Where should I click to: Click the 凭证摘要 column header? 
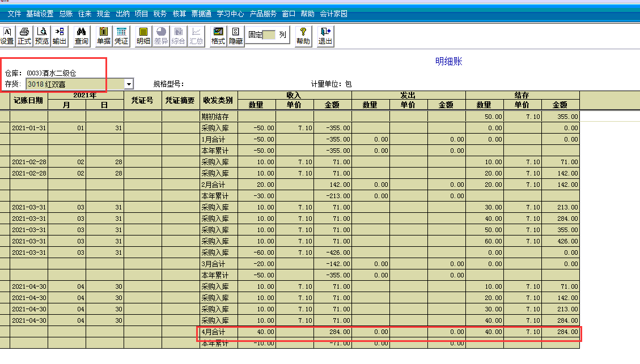tap(180, 100)
